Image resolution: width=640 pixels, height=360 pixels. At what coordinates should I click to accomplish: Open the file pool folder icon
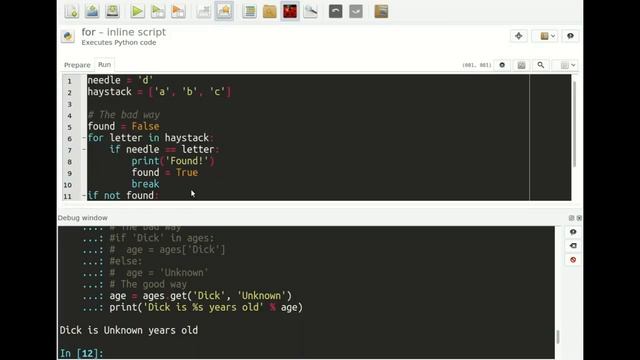tap(269, 11)
